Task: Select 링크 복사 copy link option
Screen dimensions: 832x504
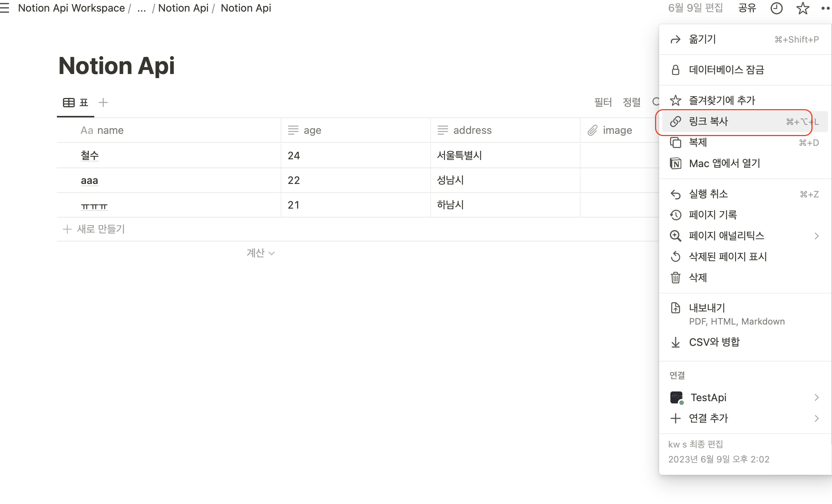Action: [708, 122]
